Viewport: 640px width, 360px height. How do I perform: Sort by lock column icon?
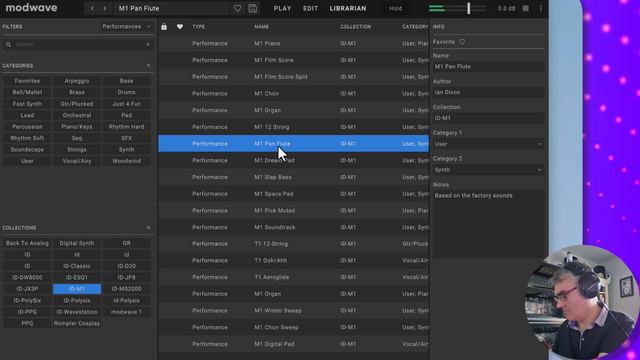[x=164, y=27]
